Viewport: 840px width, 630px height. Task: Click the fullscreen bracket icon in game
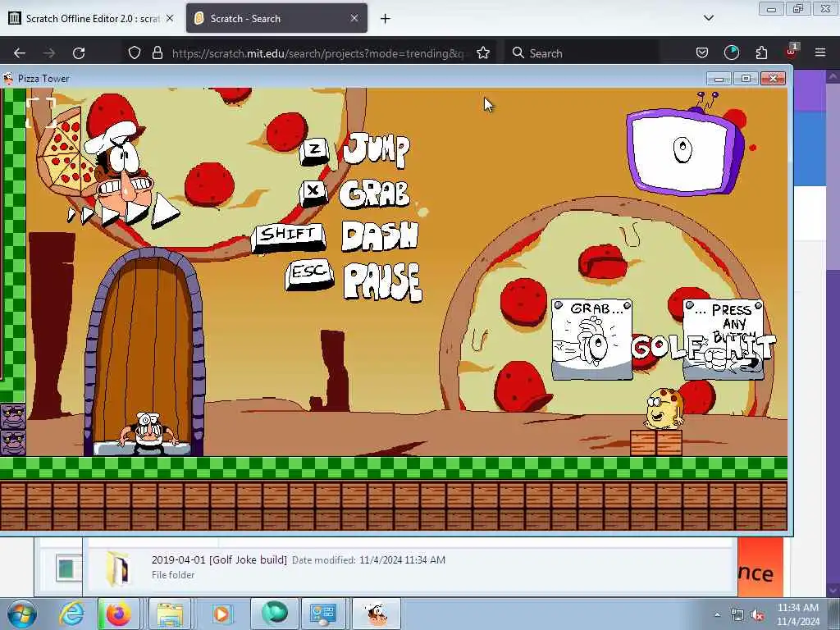coord(41,112)
